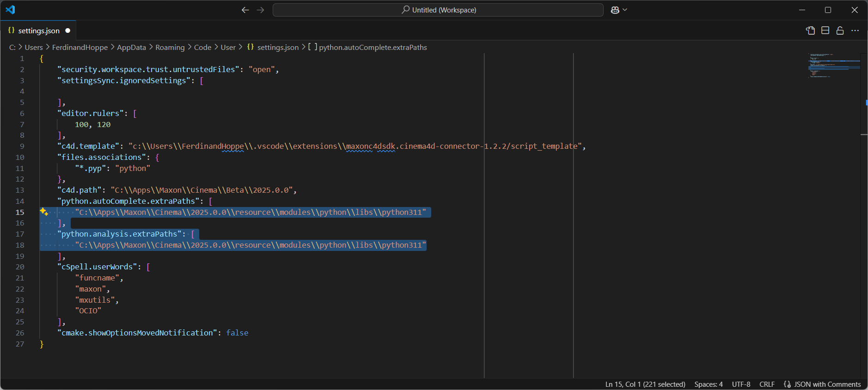868x390 pixels.
Task: Click the "security.workspace.trust.untrustedFiles" key
Action: coord(148,69)
